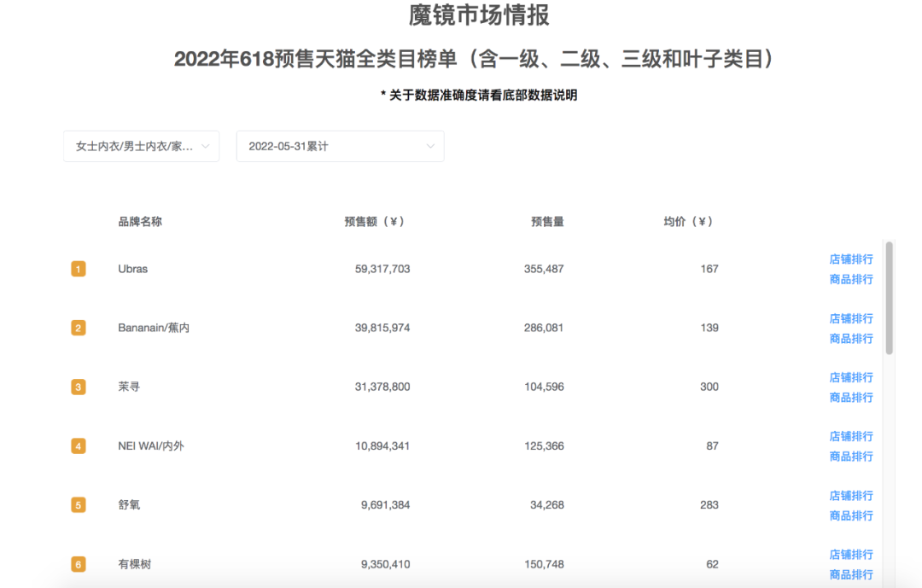Open the 女士内衣 category filter dropdown

pyautogui.click(x=141, y=146)
